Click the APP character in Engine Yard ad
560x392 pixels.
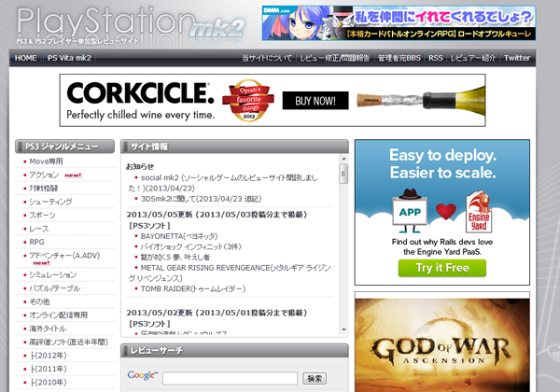click(410, 211)
